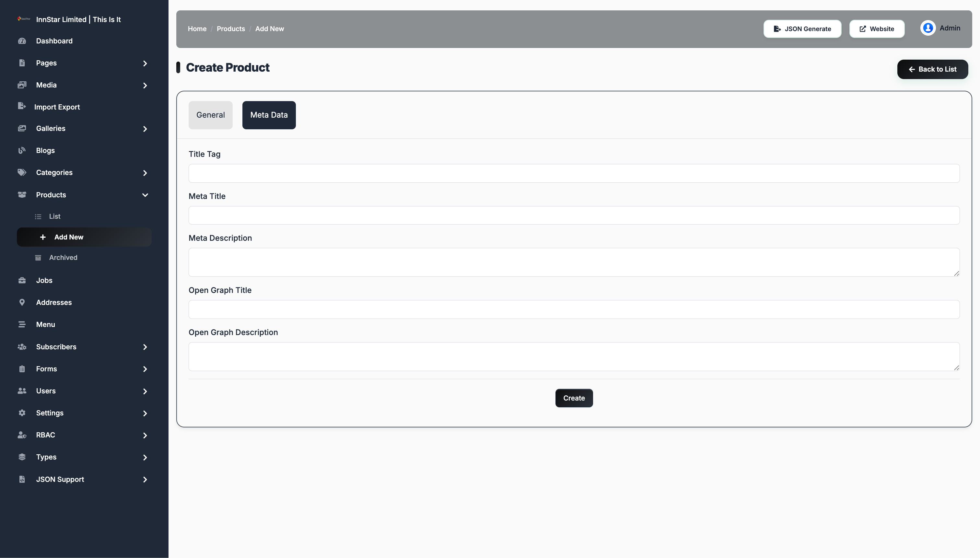
Task: Focus the Title Tag input field
Action: coord(574,173)
